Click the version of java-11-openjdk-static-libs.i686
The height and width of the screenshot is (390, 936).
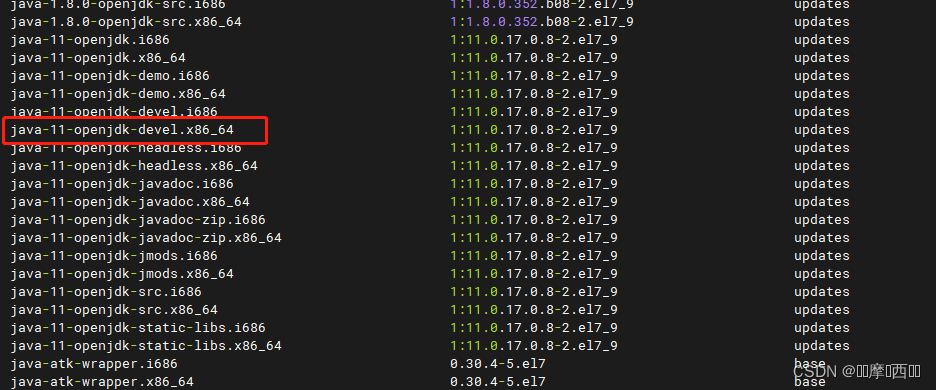click(x=534, y=328)
